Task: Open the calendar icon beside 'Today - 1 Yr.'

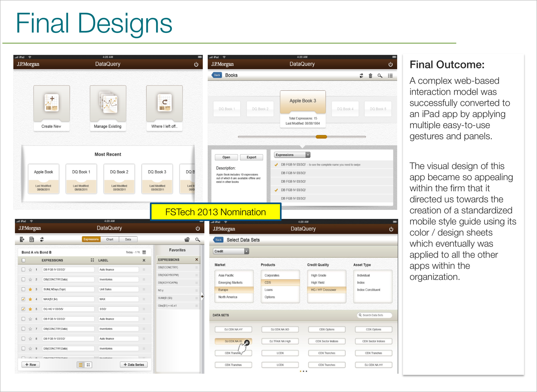Action: (144, 252)
